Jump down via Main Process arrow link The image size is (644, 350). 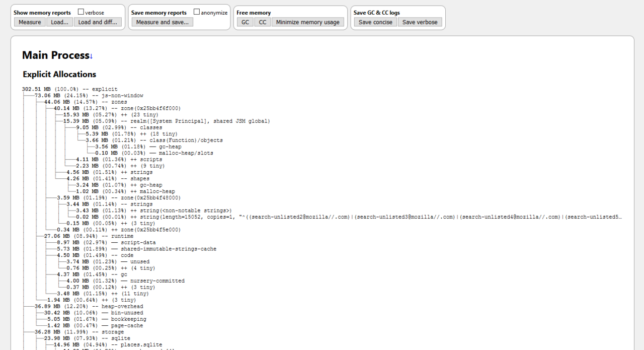[x=91, y=56]
